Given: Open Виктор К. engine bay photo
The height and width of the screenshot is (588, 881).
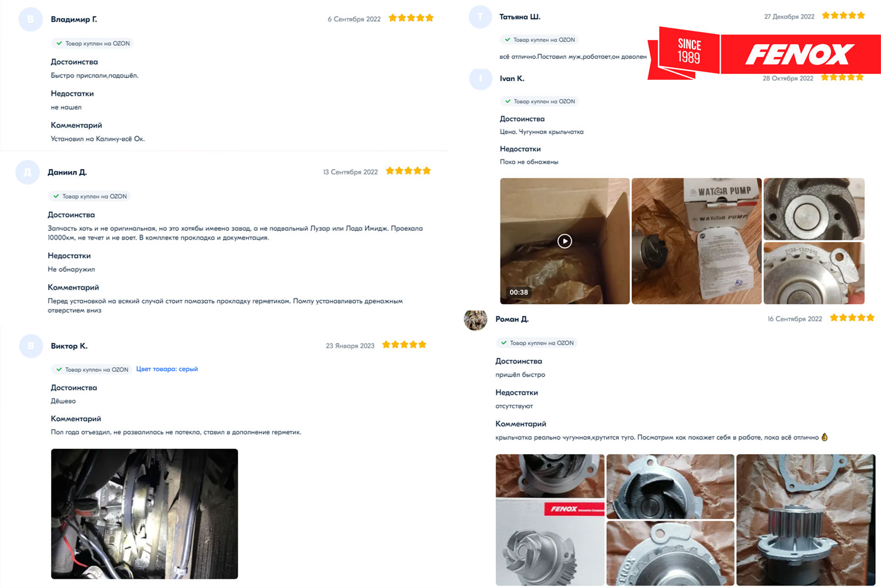Looking at the screenshot, I should point(144,514).
